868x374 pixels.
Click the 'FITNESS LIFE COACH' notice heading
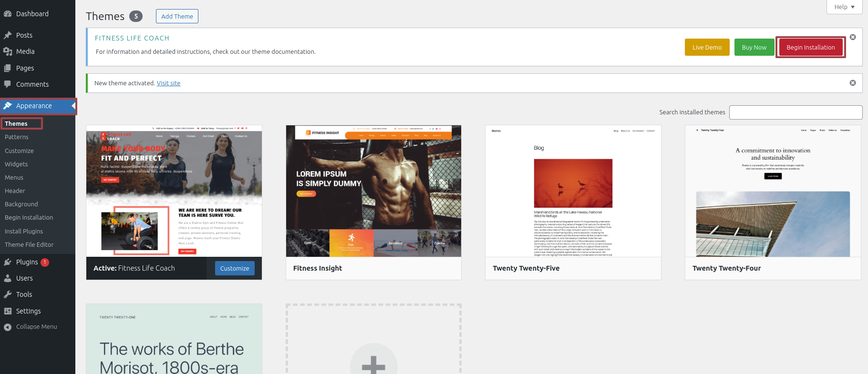point(132,38)
